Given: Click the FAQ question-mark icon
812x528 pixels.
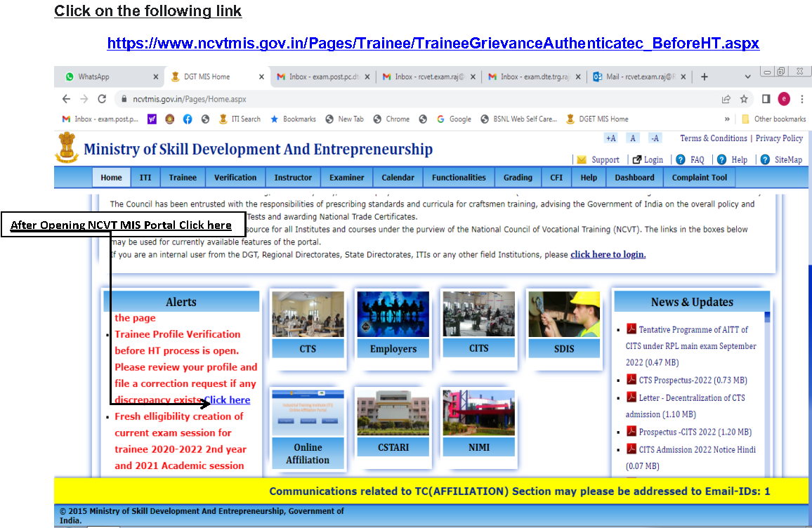Looking at the screenshot, I should coord(681,160).
